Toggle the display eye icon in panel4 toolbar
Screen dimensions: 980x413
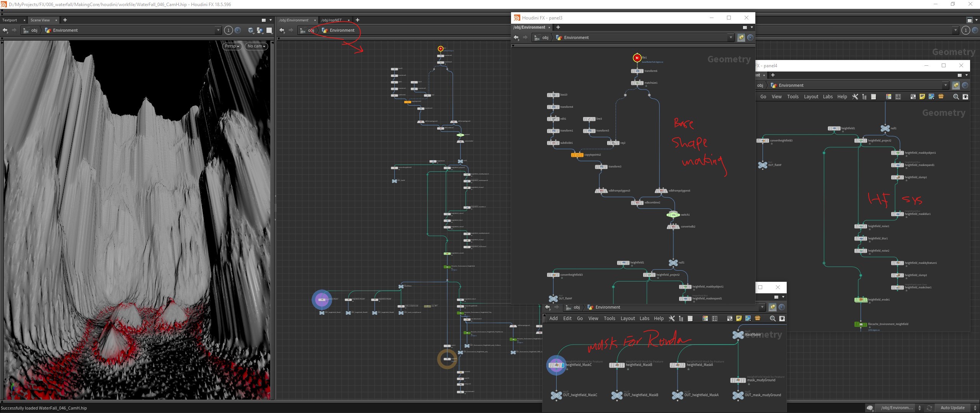pyautogui.click(x=965, y=97)
